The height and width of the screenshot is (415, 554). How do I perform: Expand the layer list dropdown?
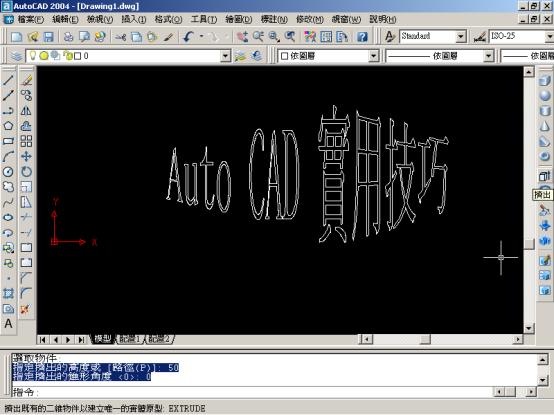225,56
